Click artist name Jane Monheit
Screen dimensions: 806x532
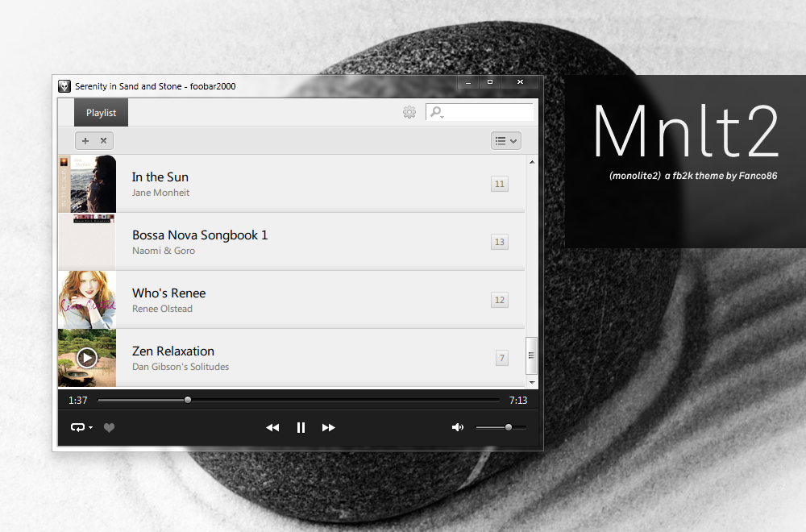pos(160,193)
